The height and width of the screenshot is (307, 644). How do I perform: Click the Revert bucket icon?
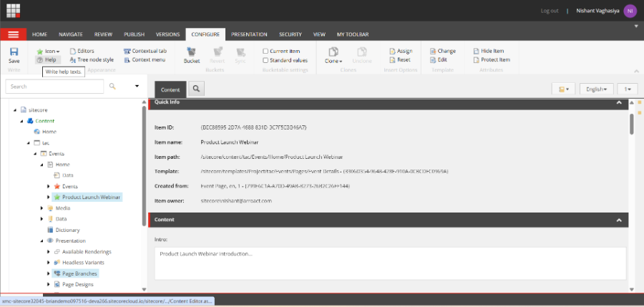point(218,52)
